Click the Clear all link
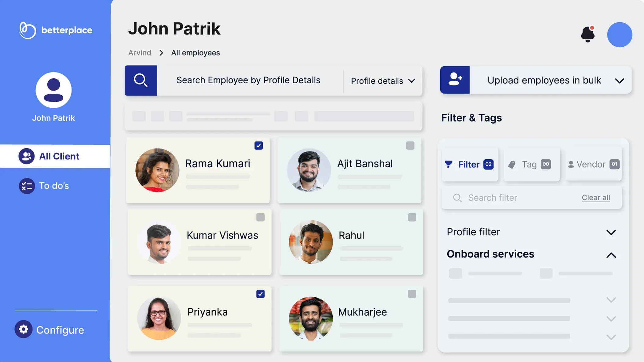Viewport: 644px width, 362px height. (x=595, y=197)
